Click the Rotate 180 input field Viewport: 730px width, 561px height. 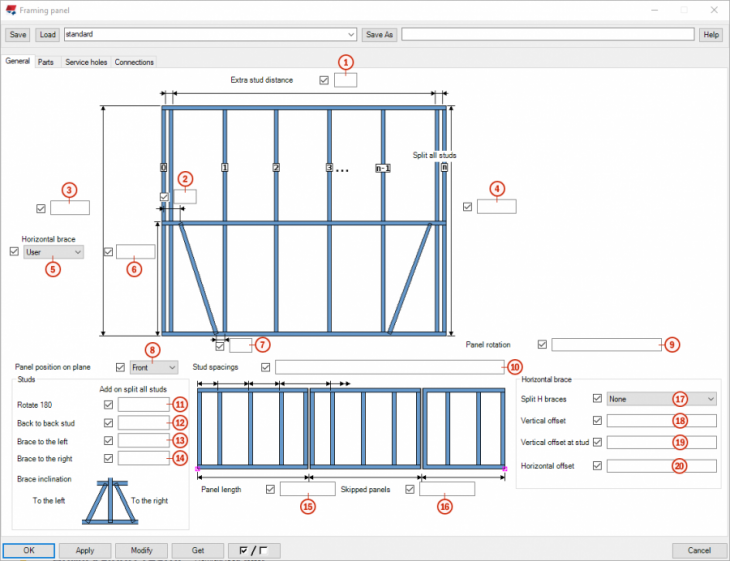tap(143, 405)
